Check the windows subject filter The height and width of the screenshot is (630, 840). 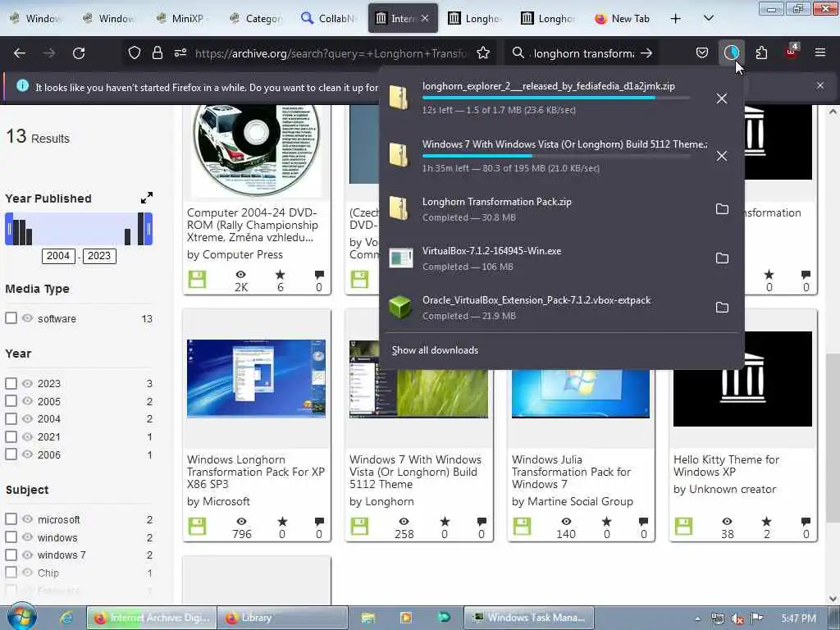11,536
